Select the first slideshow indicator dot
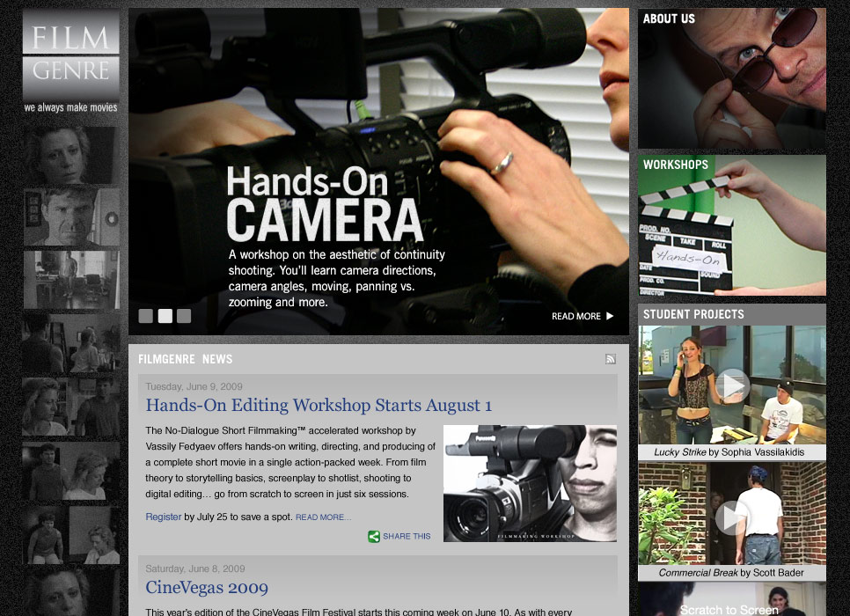Image resolution: width=850 pixels, height=616 pixels. pyautogui.click(x=145, y=316)
